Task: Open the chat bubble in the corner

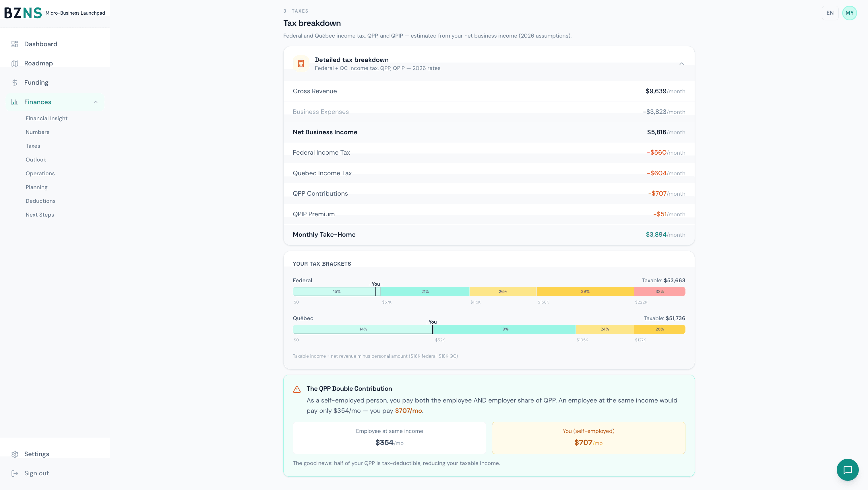Action: (x=847, y=469)
